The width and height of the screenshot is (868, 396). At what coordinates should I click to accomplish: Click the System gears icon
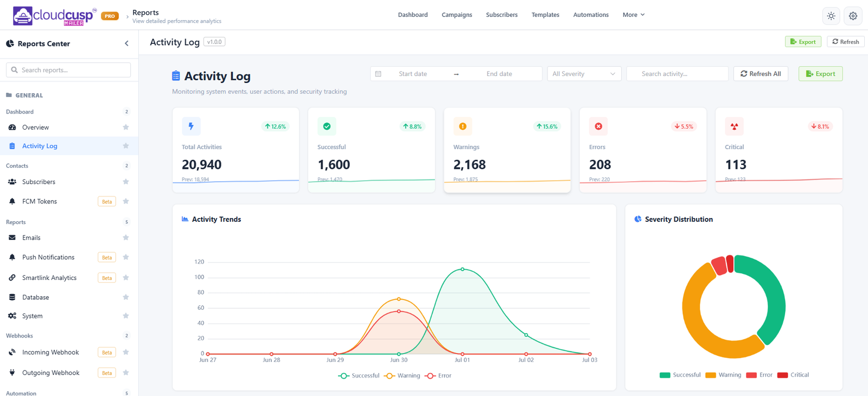point(12,316)
